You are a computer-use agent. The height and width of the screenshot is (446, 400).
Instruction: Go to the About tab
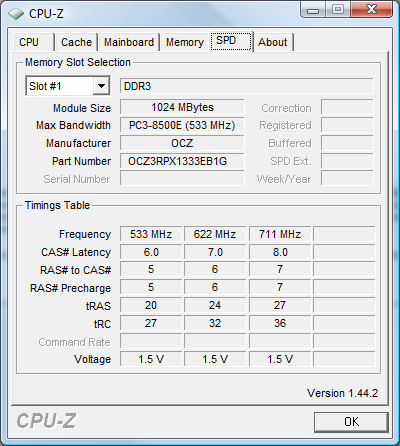click(x=273, y=42)
